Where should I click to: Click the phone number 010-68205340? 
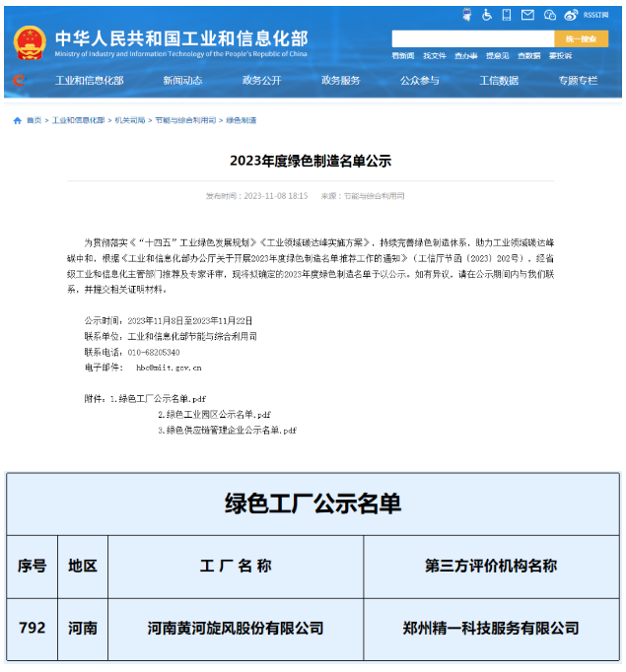pos(154,353)
